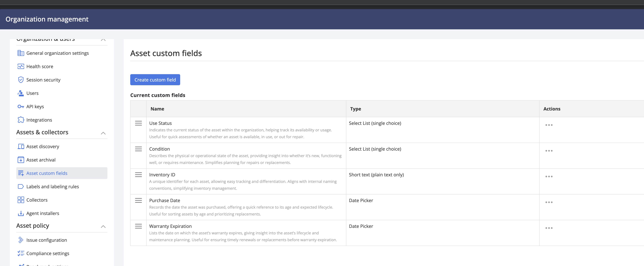Viewport: 644px width, 266px height.
Task: Open Labels and labeling rules page
Action: point(53,187)
